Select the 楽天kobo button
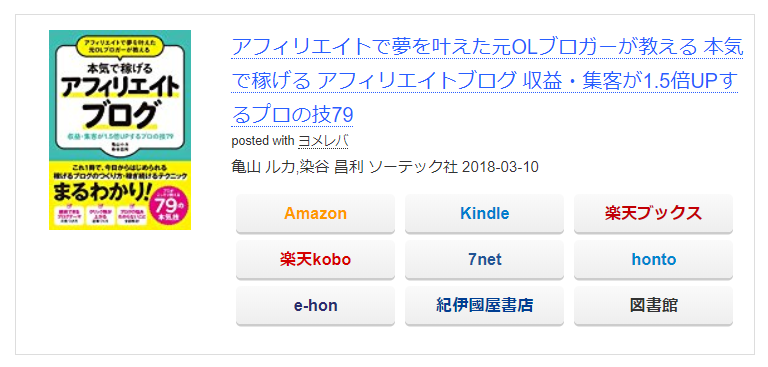The image size is (768, 367). (x=315, y=260)
